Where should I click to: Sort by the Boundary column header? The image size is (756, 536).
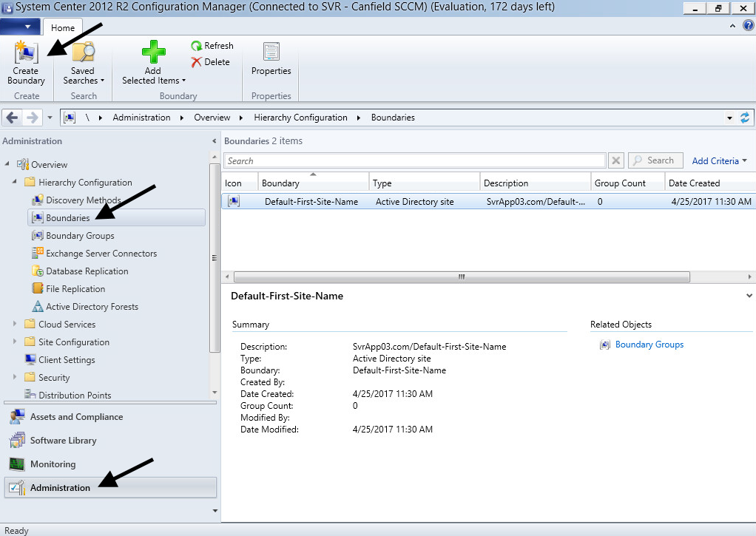314,183
